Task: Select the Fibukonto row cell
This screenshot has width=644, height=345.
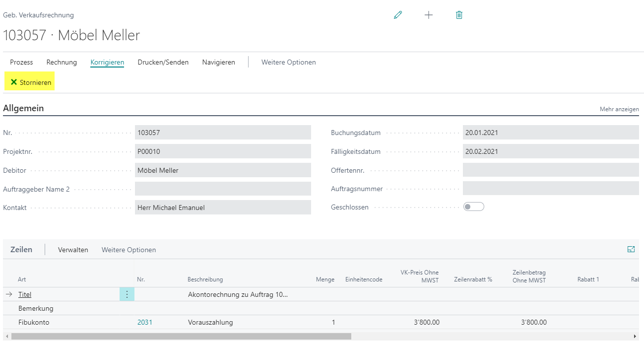Action: (x=34, y=322)
